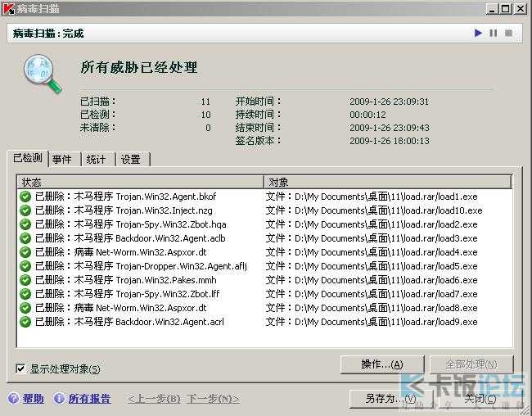
Task: Switch to the 事件 tab
Action: point(65,159)
